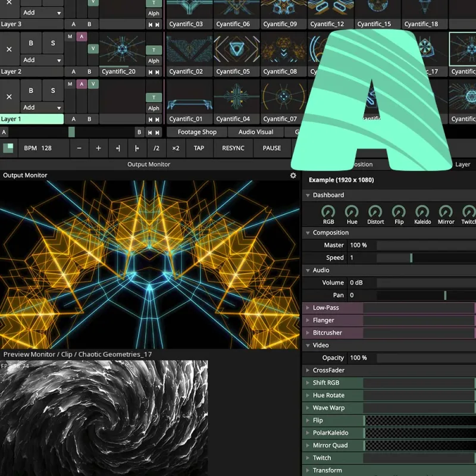Nudge tempo forward icon
476x476 pixels.
click(x=137, y=148)
